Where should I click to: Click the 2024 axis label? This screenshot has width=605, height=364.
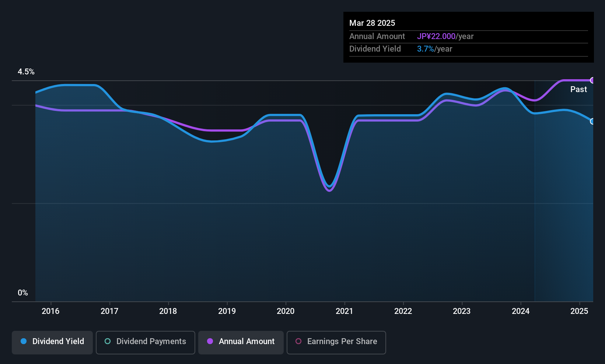tap(521, 311)
